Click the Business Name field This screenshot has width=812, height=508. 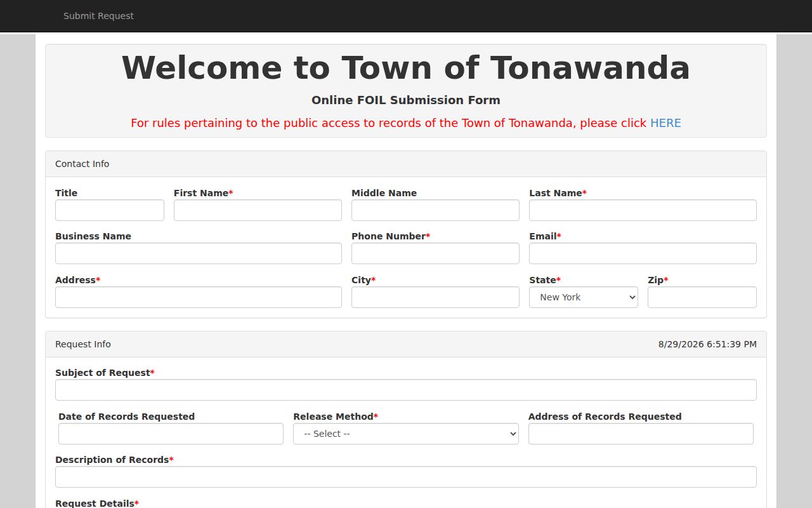(x=199, y=253)
